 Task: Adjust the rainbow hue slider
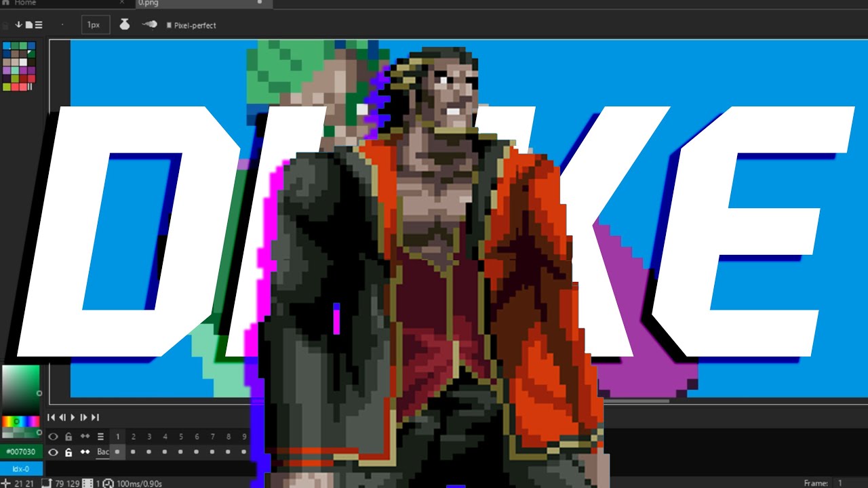[20, 421]
